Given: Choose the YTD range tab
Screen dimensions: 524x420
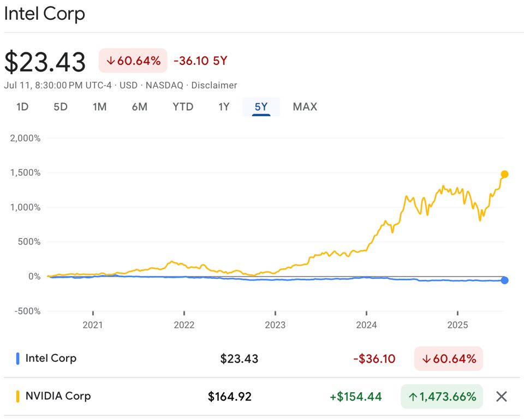Looking at the screenshot, I should [x=183, y=107].
